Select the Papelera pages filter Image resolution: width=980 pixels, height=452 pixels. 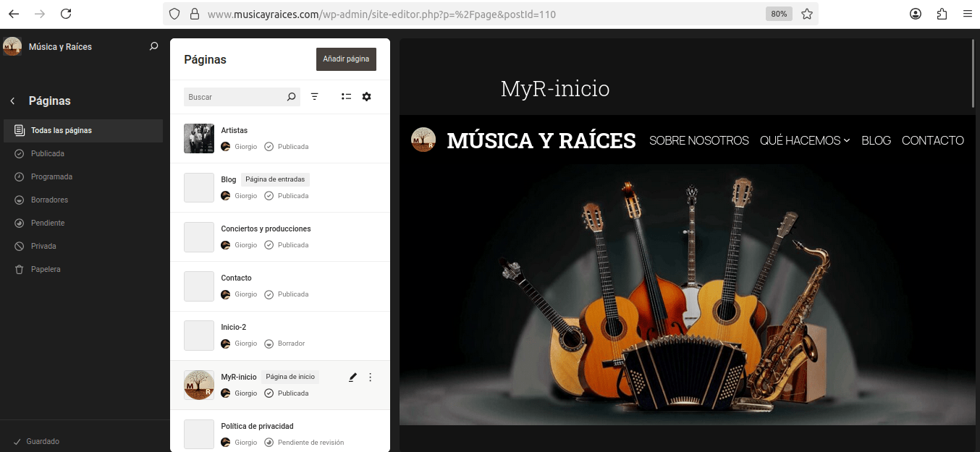46,269
